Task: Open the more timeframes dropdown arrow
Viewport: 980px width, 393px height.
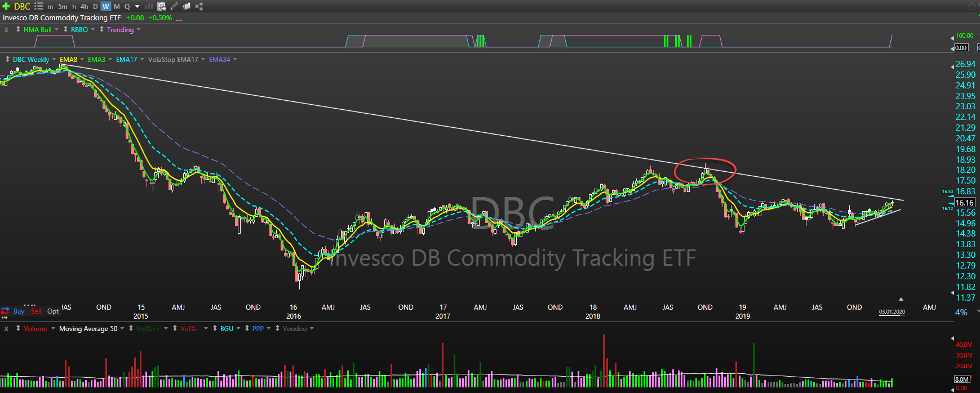Action: 138,7
